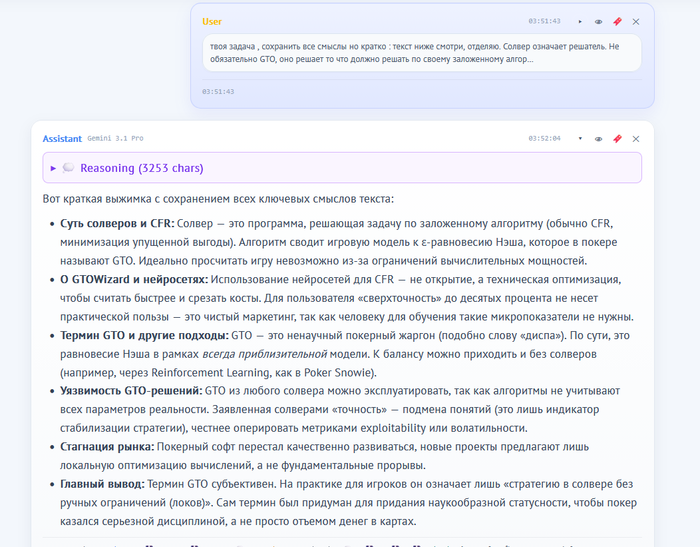This screenshot has width=700, height=547.
Task: Click the red pin on Assistant message
Action: 617,138
